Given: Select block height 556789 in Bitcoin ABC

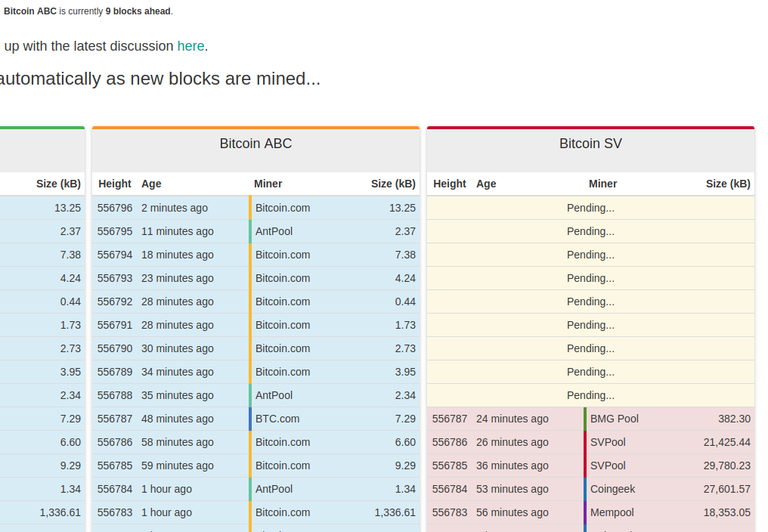Looking at the screenshot, I should tap(115, 373).
